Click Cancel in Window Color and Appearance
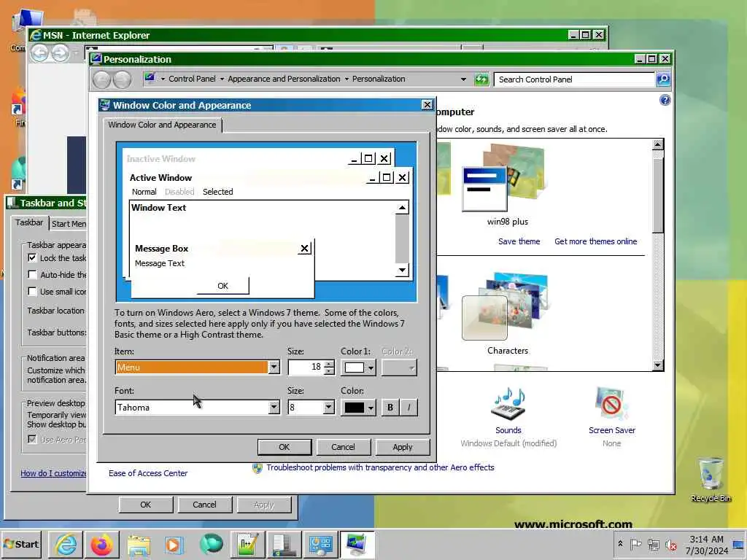Image resolution: width=747 pixels, height=560 pixels. pyautogui.click(x=343, y=447)
